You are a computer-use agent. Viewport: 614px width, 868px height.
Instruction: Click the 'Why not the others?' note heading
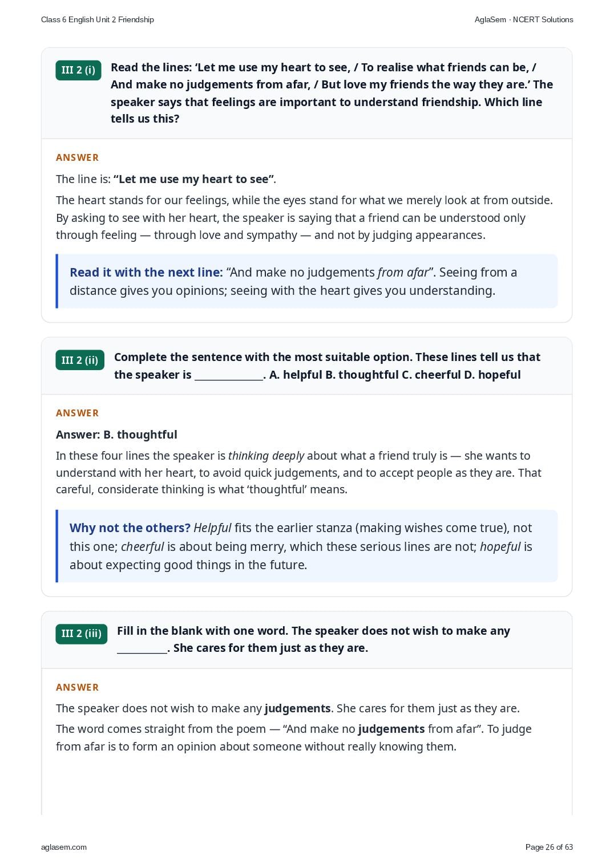coord(130,528)
